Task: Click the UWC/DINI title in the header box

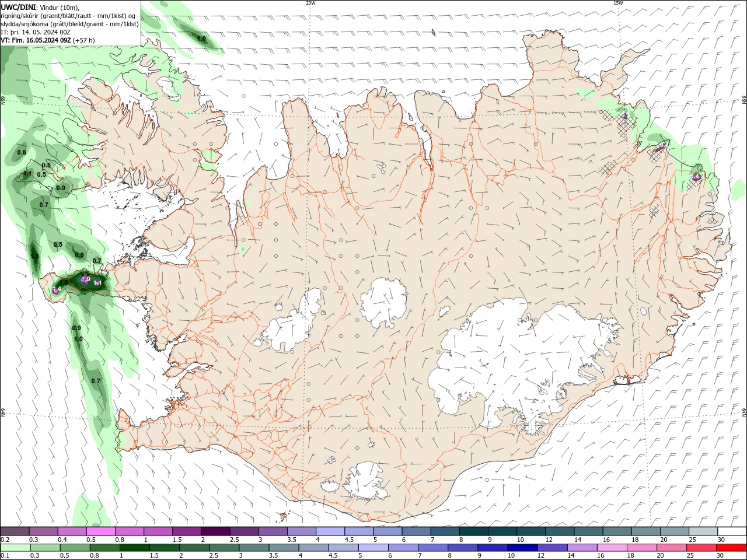Action: point(18,6)
